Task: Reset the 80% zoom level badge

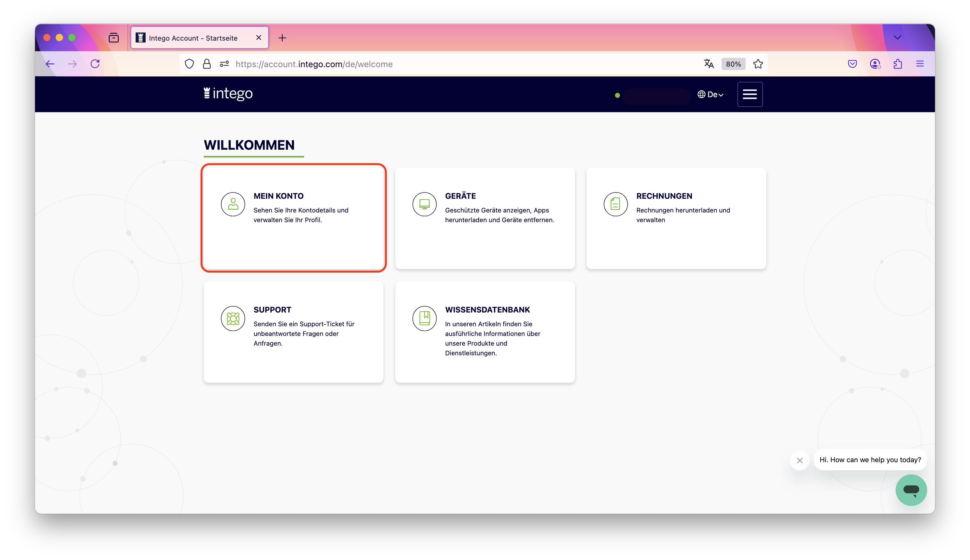Action: click(733, 64)
